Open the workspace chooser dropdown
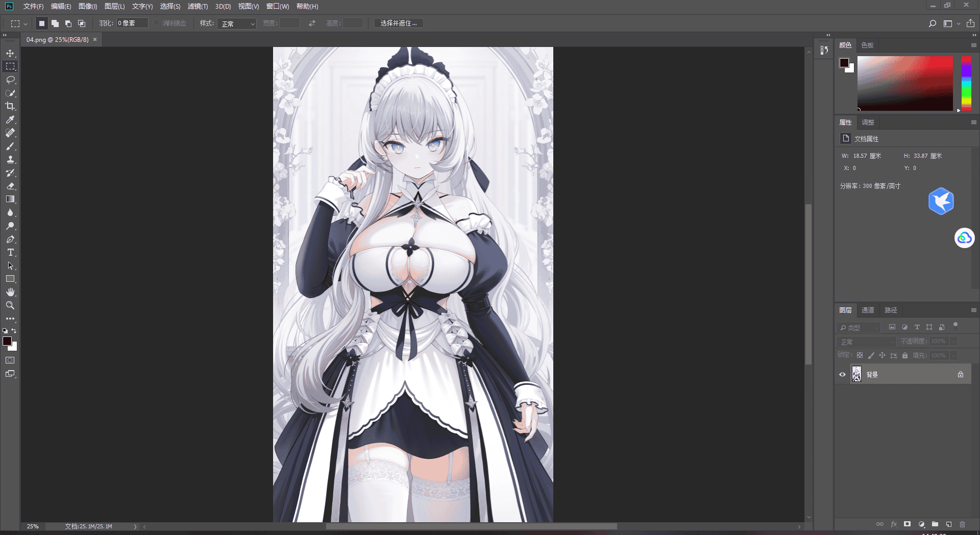Screen dimensions: 980x535 click(x=951, y=23)
